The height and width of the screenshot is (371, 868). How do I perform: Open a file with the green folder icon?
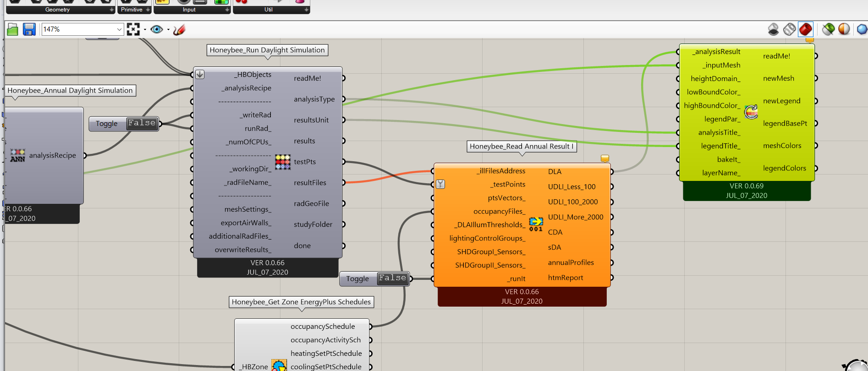(12, 29)
